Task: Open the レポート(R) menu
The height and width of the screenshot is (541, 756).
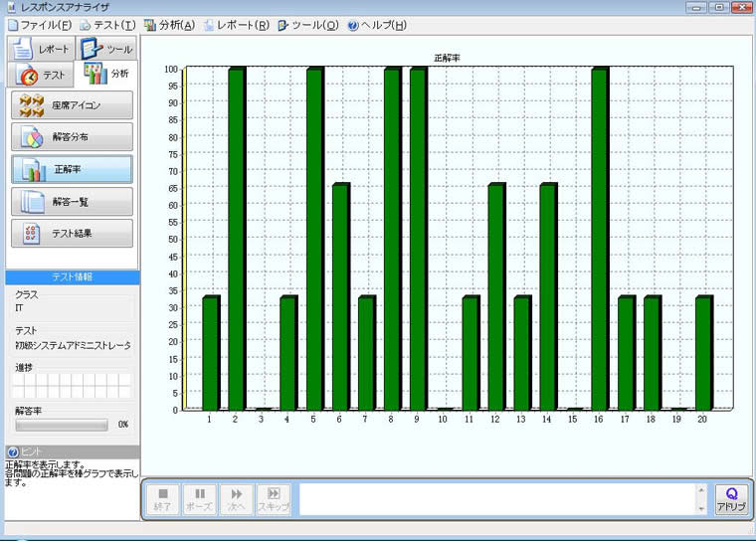Action: coord(236,25)
